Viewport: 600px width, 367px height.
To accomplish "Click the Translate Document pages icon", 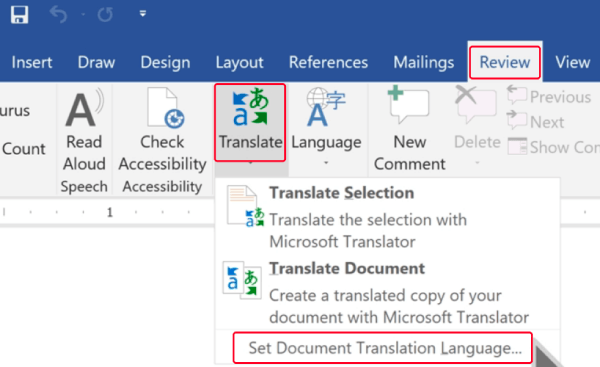I will 242,280.
